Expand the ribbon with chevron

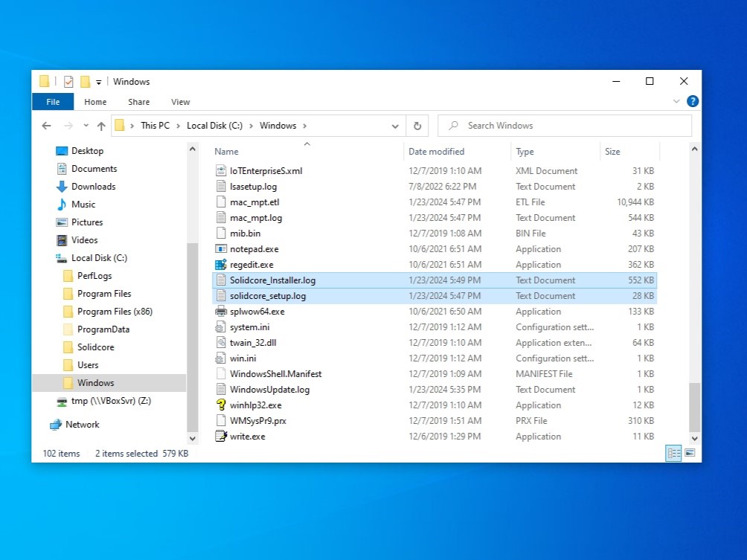coord(676,102)
